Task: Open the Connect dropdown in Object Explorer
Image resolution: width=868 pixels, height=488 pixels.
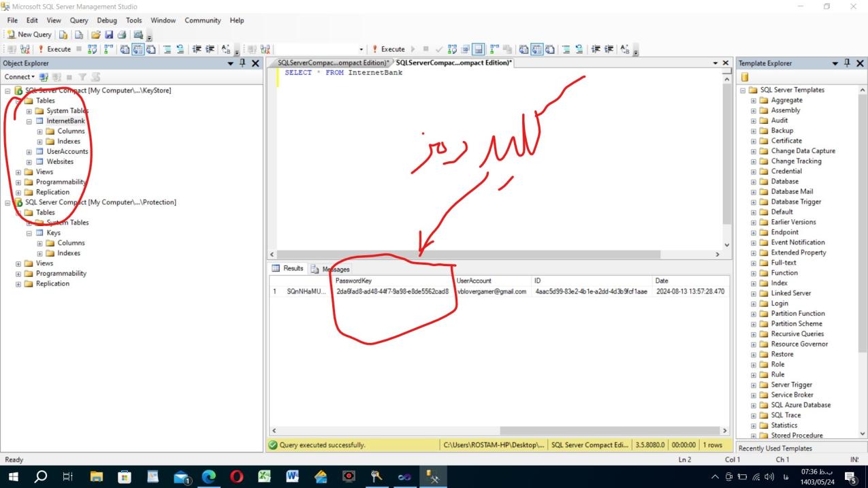Action: pyautogui.click(x=19, y=77)
